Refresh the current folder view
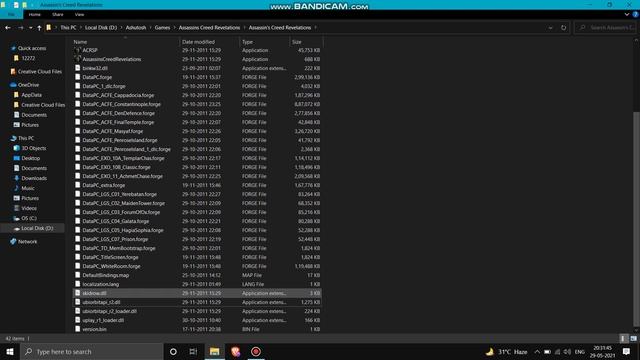Image resolution: width=640 pixels, height=360 pixels. click(x=563, y=28)
